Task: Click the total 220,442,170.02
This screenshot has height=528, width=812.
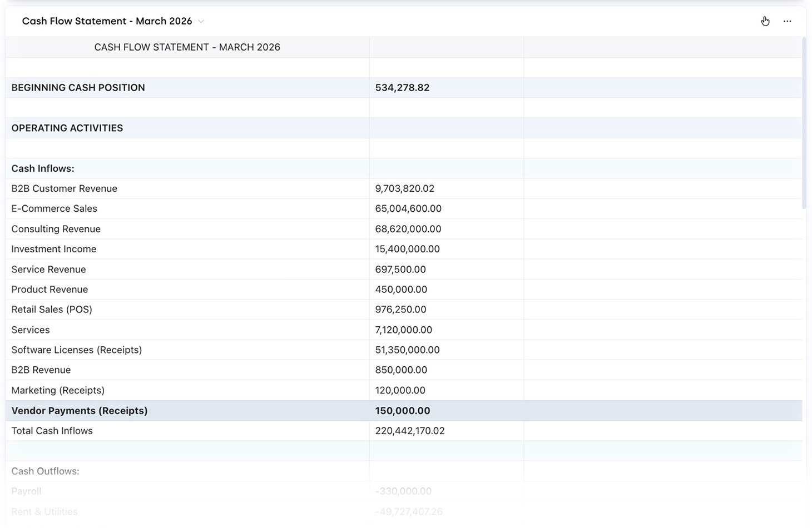Action: (x=410, y=431)
